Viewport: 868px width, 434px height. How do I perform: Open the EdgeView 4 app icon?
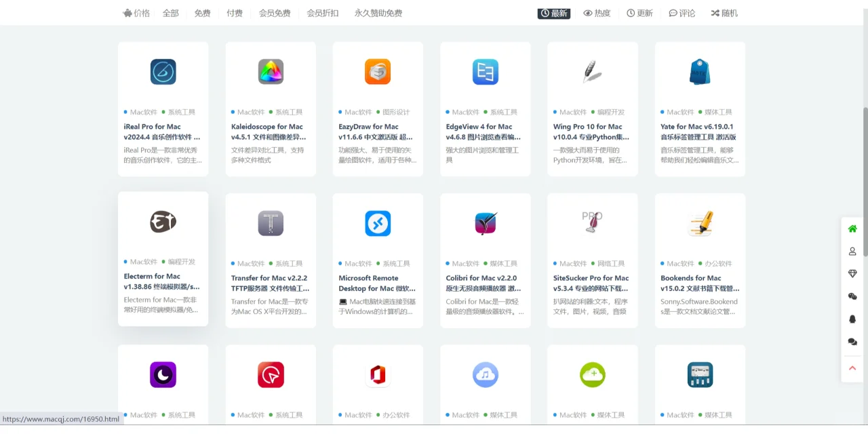pos(486,72)
